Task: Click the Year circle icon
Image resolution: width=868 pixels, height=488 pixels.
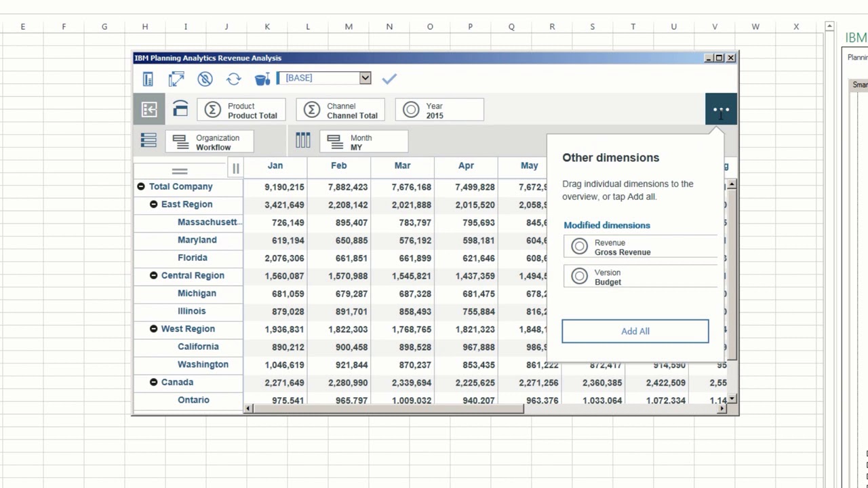Action: coord(411,110)
